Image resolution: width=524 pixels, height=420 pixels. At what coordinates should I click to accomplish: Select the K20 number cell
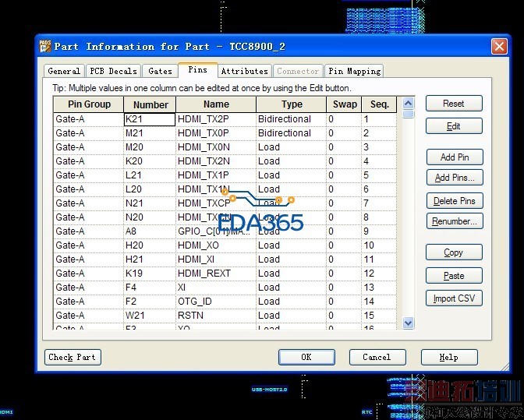point(150,161)
